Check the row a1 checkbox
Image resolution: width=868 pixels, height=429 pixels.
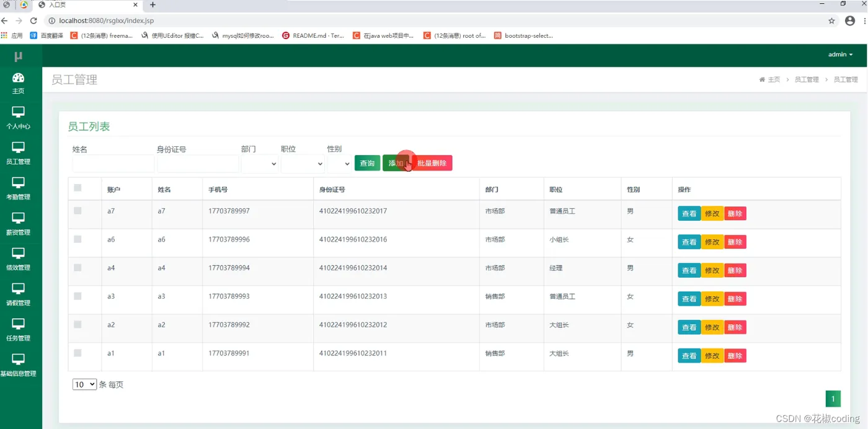click(x=77, y=353)
